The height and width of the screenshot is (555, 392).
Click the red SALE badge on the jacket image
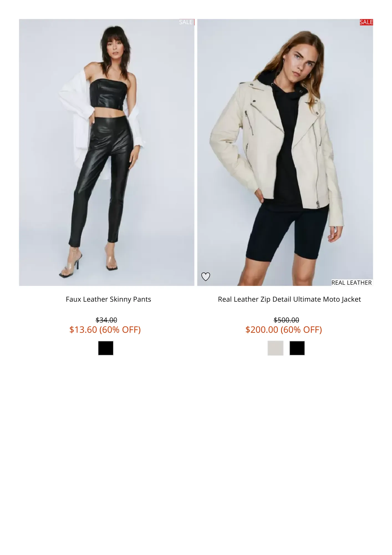coord(366,22)
